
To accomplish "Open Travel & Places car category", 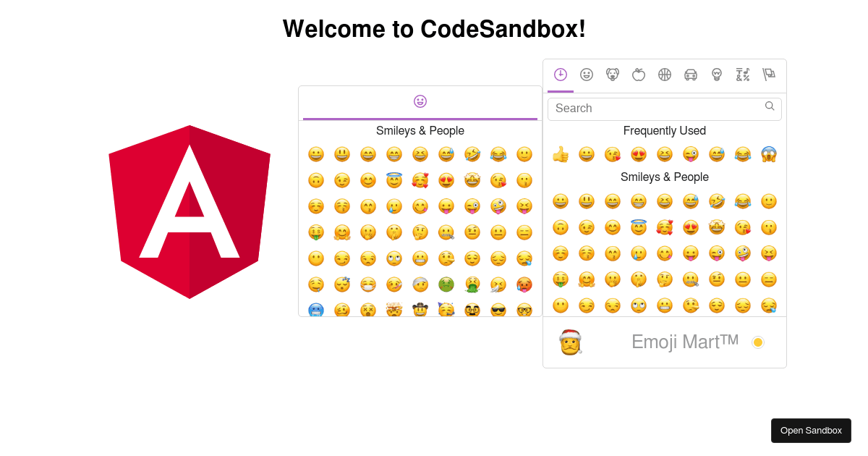I will [691, 75].
